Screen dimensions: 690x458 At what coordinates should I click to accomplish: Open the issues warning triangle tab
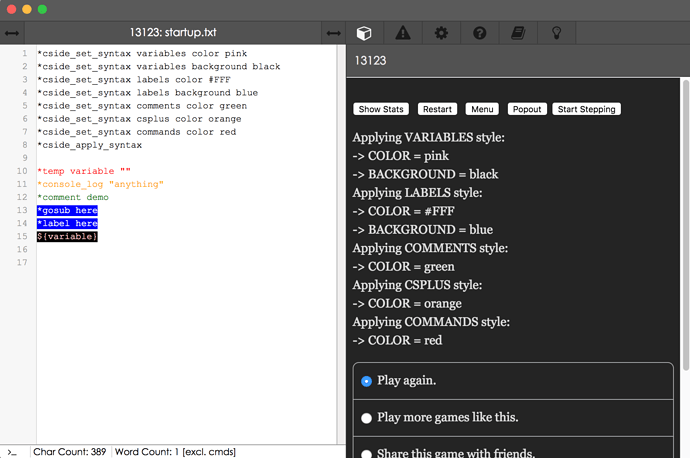pos(403,33)
